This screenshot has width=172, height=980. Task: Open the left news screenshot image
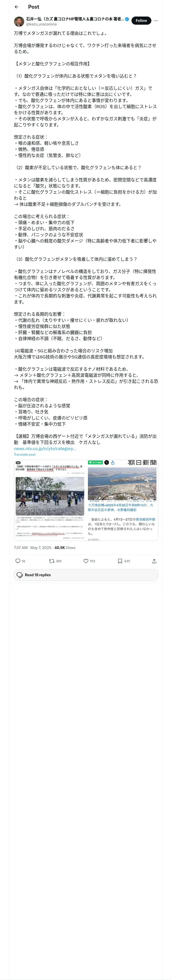tap(50, 500)
